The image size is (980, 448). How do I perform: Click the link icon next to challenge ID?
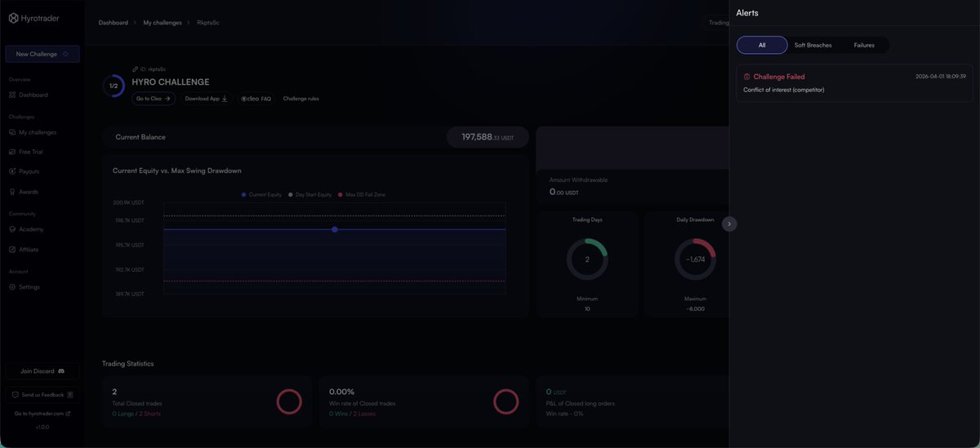pyautogui.click(x=135, y=69)
